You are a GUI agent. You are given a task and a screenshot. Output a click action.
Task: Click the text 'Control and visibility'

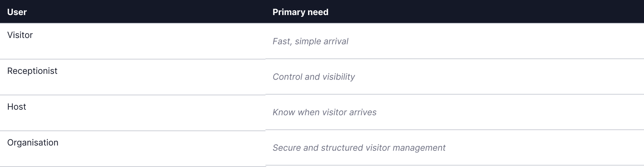(x=314, y=77)
